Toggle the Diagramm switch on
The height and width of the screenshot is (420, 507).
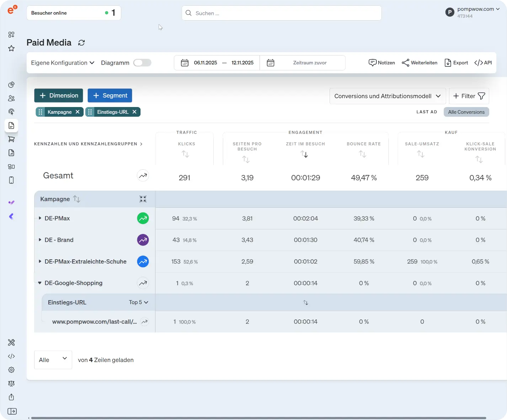(x=142, y=62)
